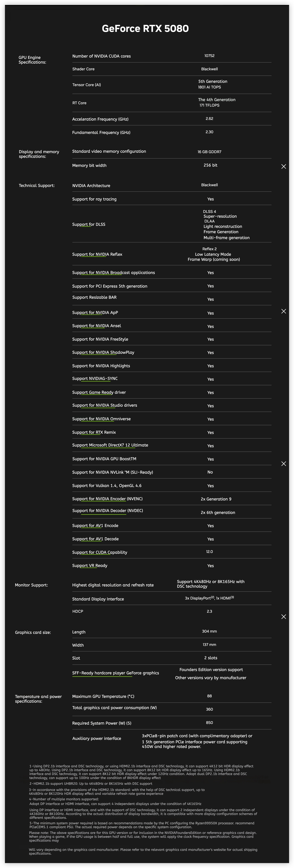Image resolution: width=294 pixels, height=868 pixels.
Task: Open the NVIDIA Decoder (NVDEC) link
Action: tap(108, 511)
